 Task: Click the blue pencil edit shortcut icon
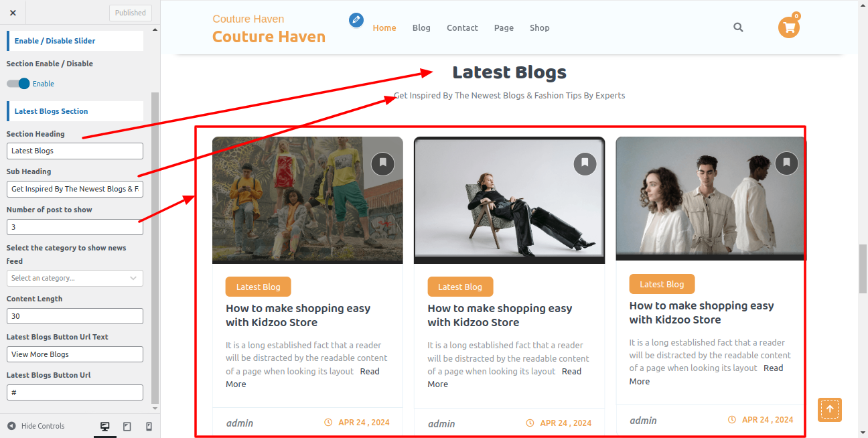coord(356,20)
